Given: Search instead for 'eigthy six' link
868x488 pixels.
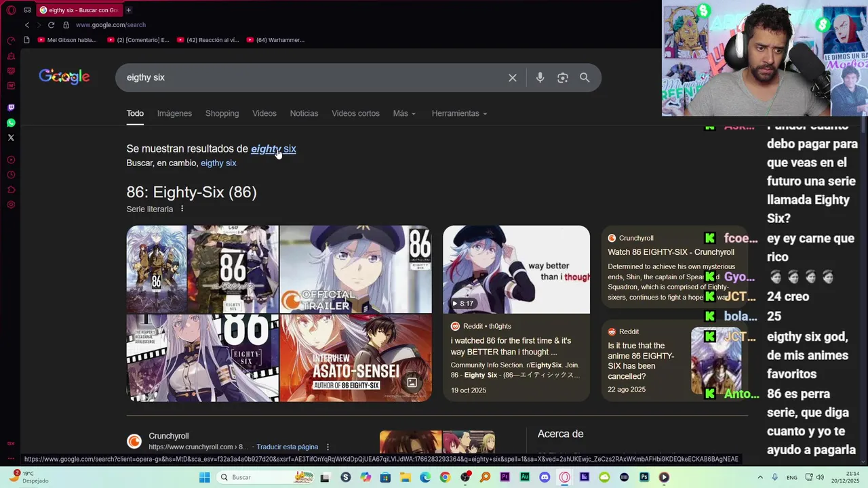Looking at the screenshot, I should coord(218,163).
